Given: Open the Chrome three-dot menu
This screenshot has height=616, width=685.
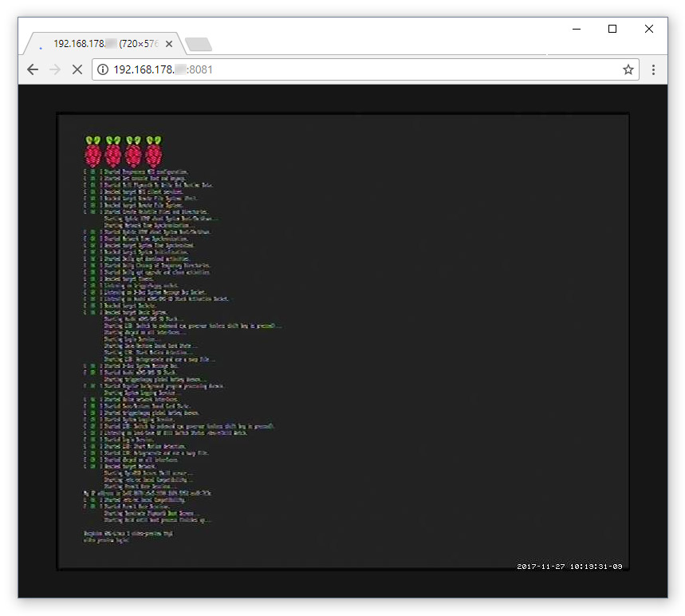Looking at the screenshot, I should point(654,69).
